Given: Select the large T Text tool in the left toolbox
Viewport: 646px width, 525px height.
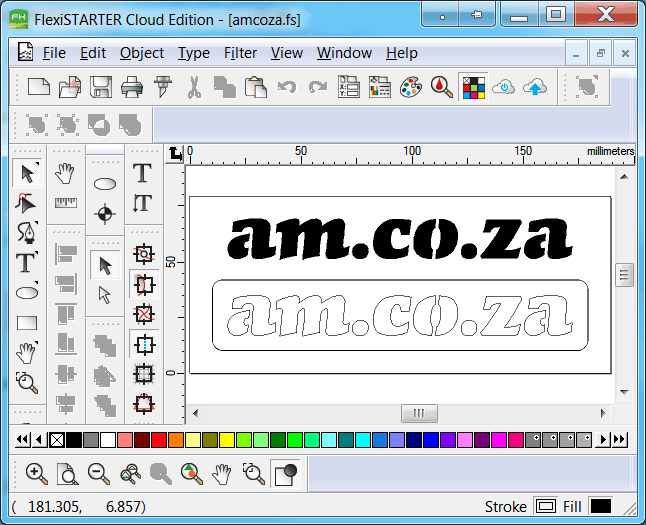Looking at the screenshot, I should pyautogui.click(x=26, y=262).
